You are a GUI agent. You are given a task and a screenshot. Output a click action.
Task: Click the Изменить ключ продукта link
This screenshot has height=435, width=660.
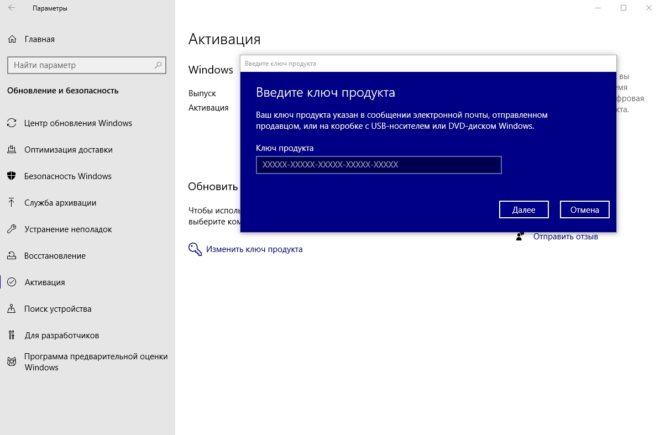pyautogui.click(x=254, y=249)
